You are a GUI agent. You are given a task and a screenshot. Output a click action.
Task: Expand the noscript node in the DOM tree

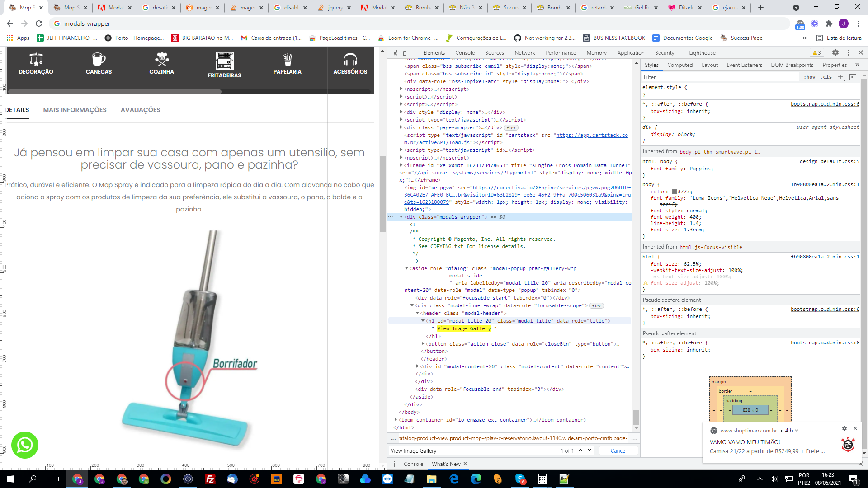(x=401, y=89)
